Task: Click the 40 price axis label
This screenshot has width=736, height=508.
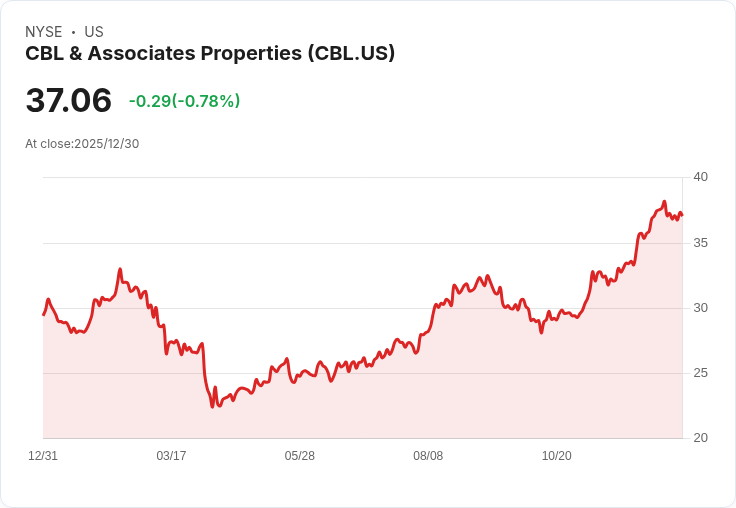Action: click(700, 177)
